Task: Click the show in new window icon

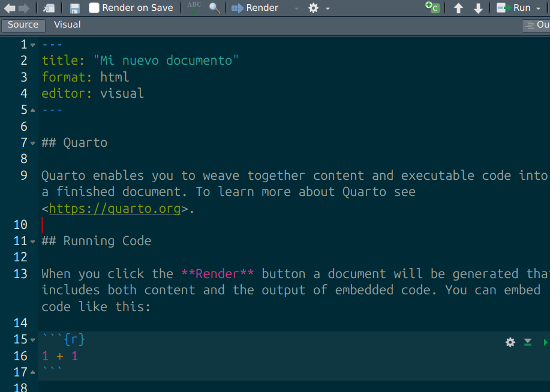Action: tap(49, 8)
